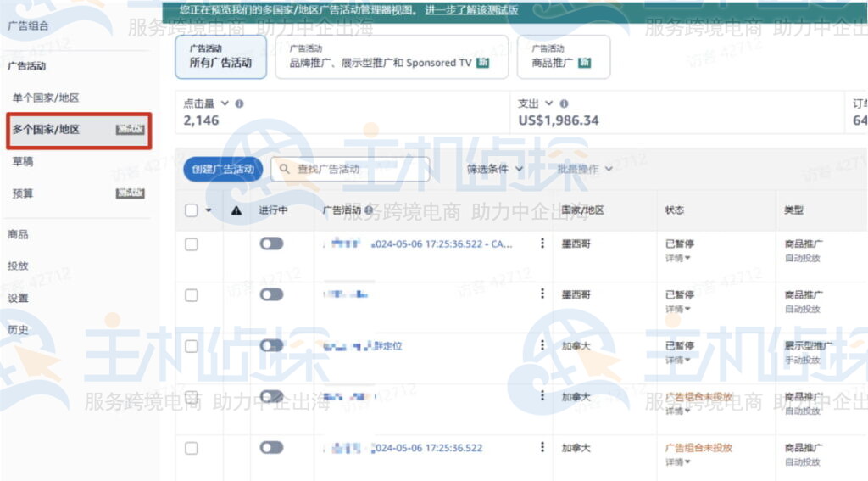Screen dimensions: 868x481
Task: Click 状态 column header
Action: (x=674, y=210)
